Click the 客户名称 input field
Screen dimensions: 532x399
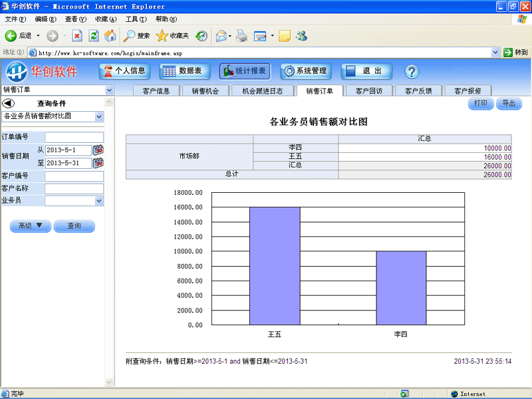tap(74, 189)
